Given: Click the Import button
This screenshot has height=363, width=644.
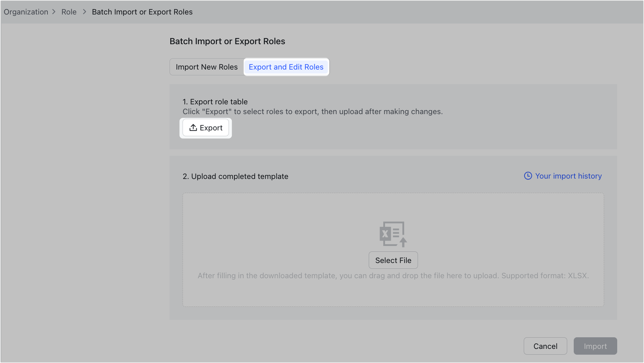Looking at the screenshot, I should click(x=595, y=346).
